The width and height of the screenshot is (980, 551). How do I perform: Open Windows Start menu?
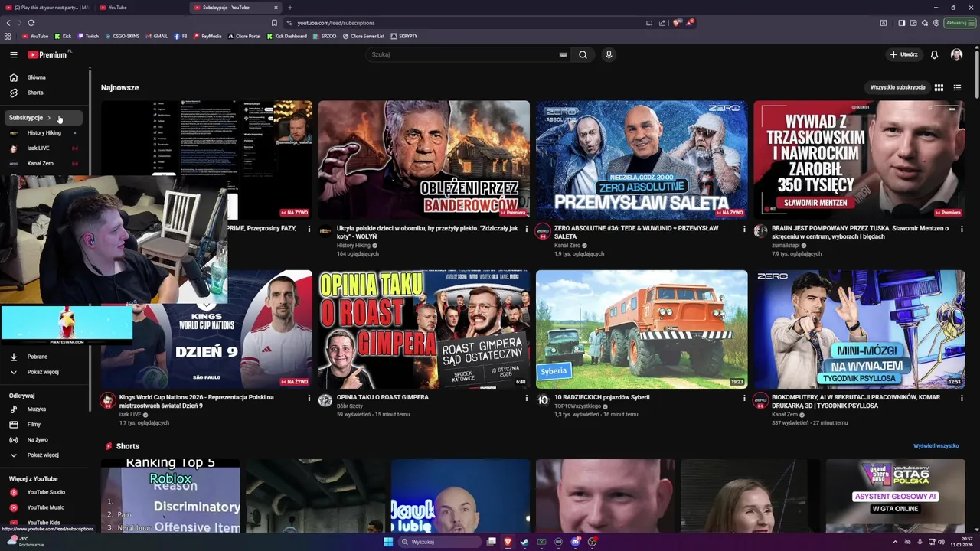click(x=388, y=542)
